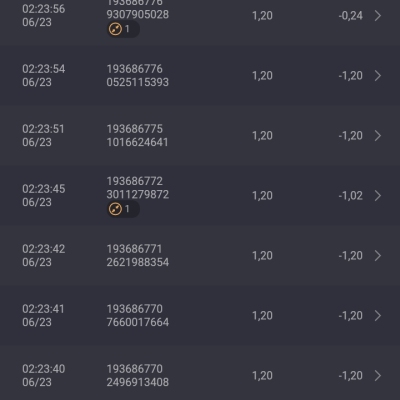Click the 1,20 stake on the 02:23:51 row
The height and width of the screenshot is (400, 400).
point(262,136)
